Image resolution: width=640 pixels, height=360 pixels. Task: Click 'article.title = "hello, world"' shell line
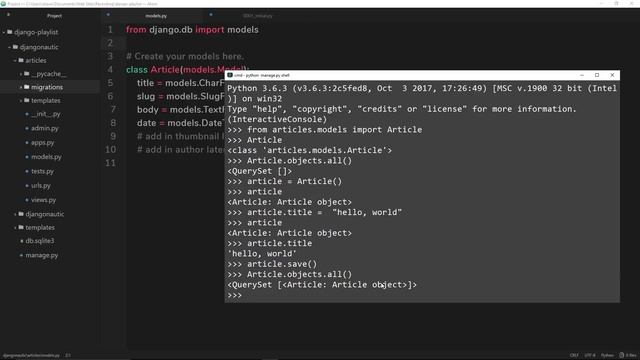point(324,212)
